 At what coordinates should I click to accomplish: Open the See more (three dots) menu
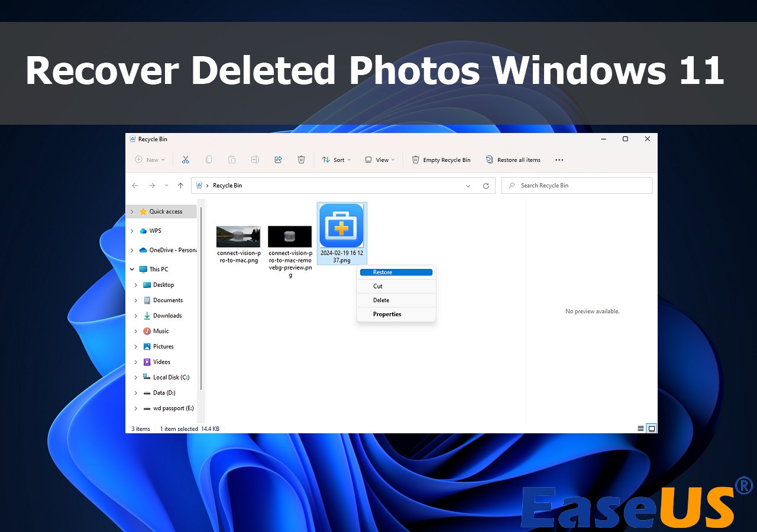click(x=559, y=160)
